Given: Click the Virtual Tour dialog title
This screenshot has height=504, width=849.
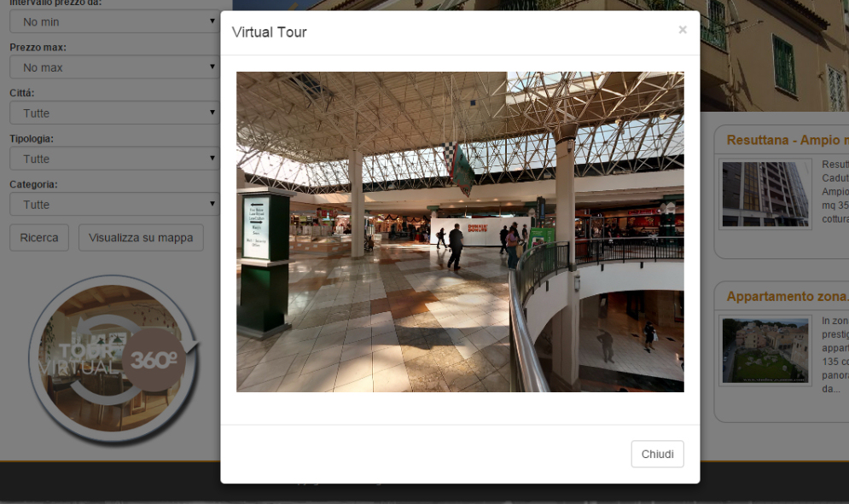Looking at the screenshot, I should (x=269, y=32).
